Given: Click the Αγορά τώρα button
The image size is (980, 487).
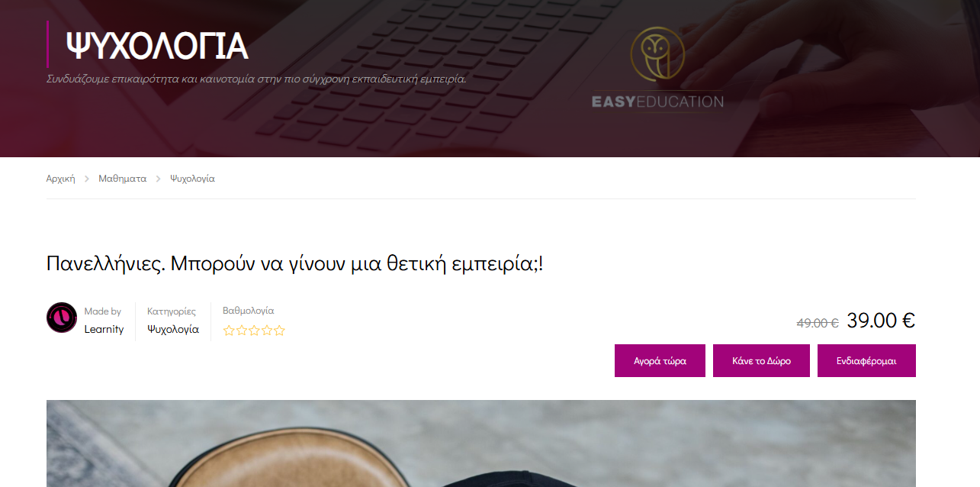Looking at the screenshot, I should click(x=660, y=360).
